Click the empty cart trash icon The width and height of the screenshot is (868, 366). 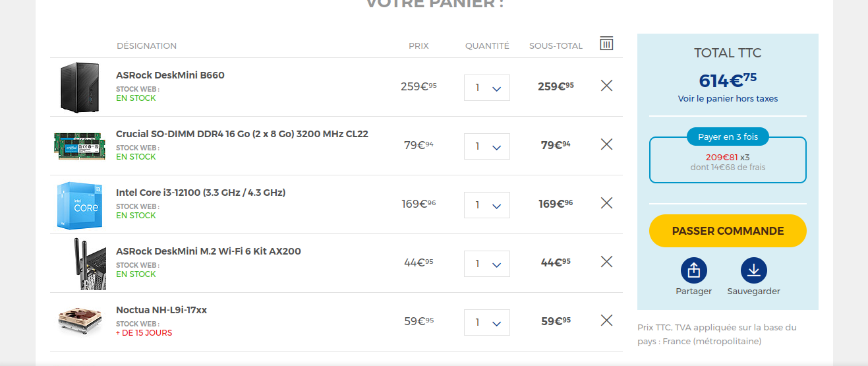coord(606,44)
